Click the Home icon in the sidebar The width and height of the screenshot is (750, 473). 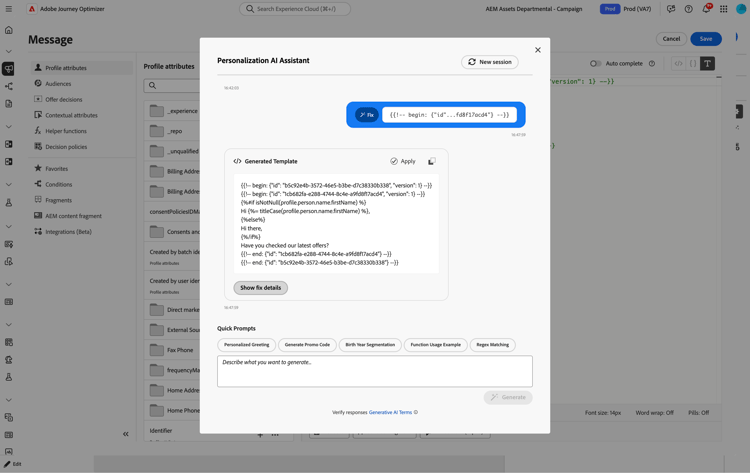[x=9, y=30]
